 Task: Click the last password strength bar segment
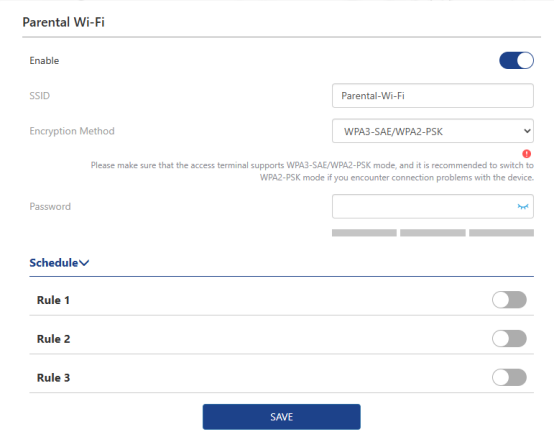[x=501, y=233]
